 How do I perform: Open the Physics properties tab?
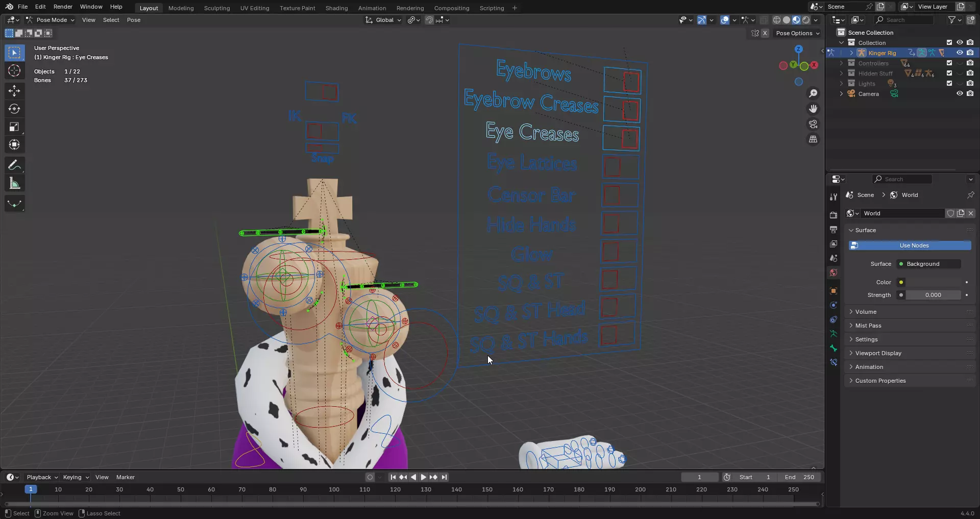point(834,305)
